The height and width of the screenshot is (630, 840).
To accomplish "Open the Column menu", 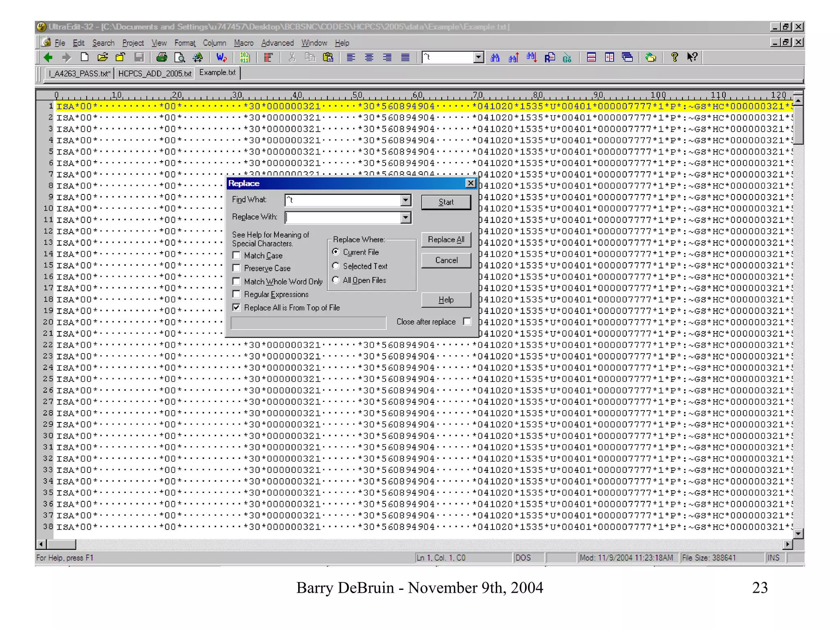I will coord(215,43).
